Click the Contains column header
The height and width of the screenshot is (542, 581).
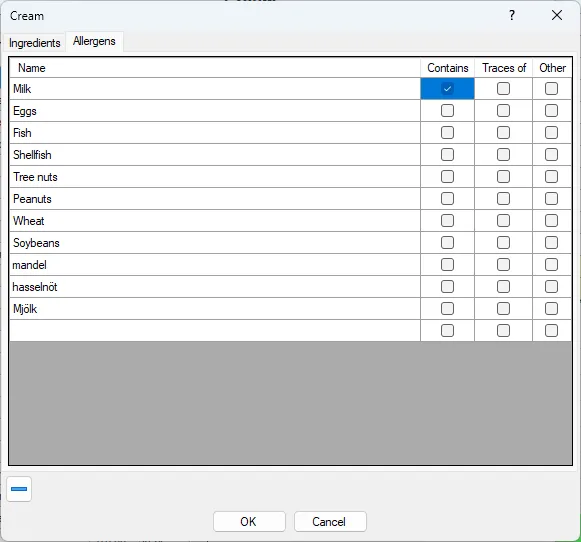tap(448, 68)
